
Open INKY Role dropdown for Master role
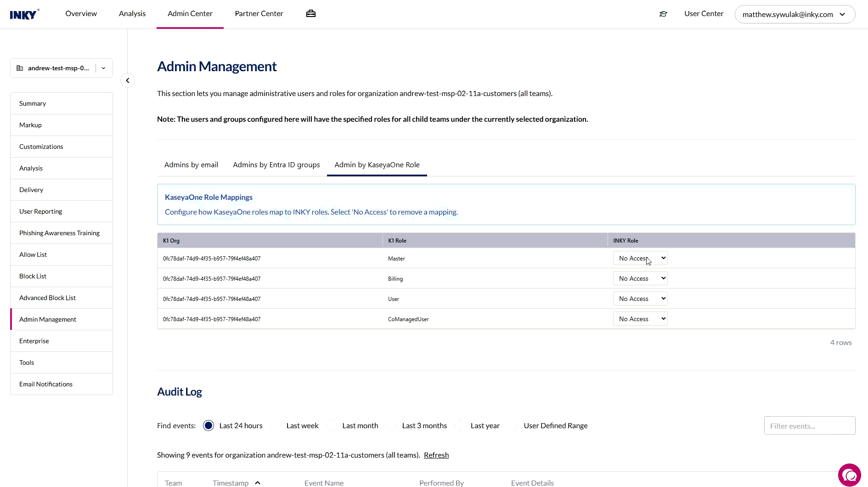640,258
